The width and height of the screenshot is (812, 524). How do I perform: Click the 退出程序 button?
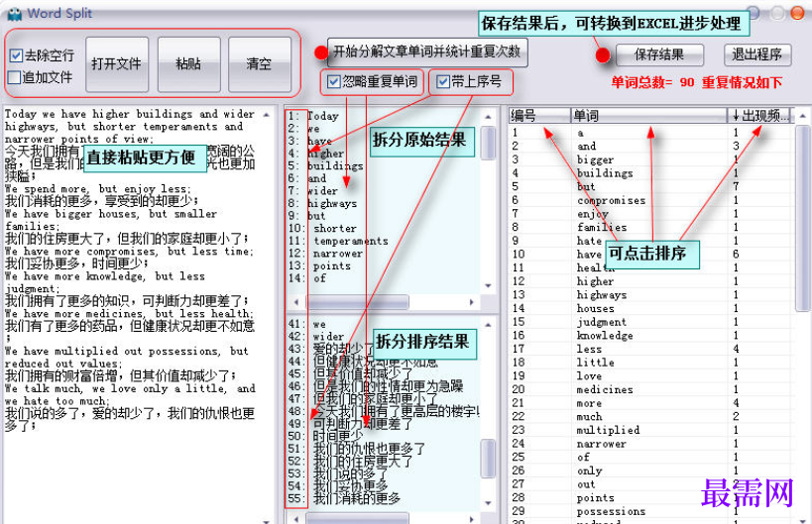(757, 54)
